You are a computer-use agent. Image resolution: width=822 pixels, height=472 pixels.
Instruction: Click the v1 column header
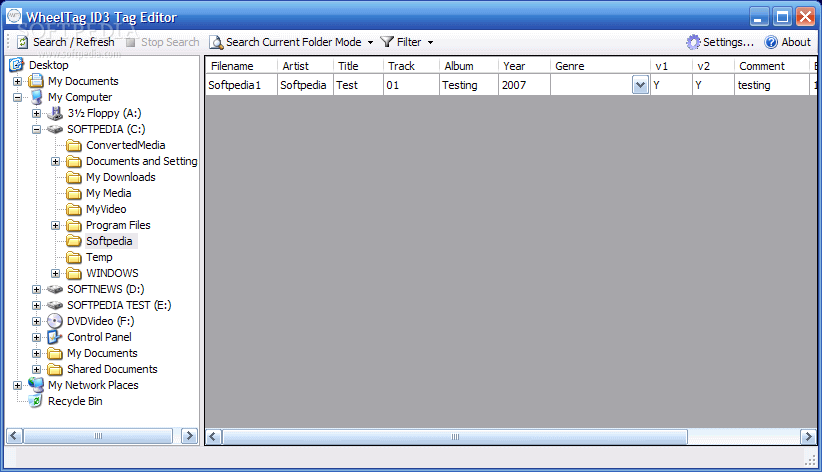[671, 66]
